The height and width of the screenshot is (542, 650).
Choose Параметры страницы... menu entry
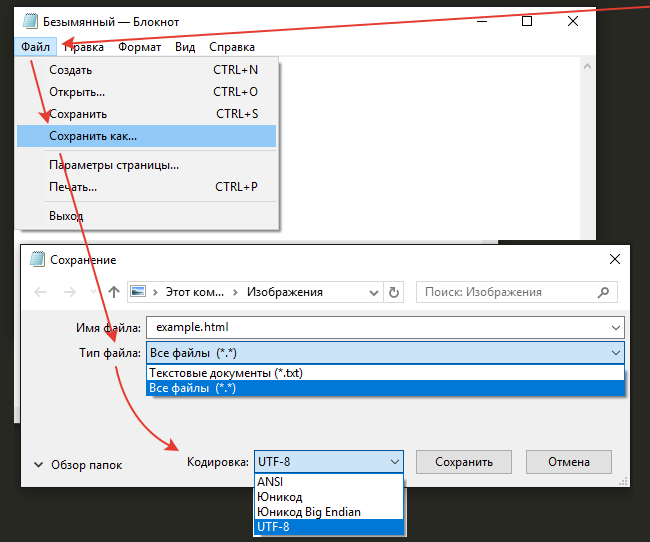(x=114, y=165)
